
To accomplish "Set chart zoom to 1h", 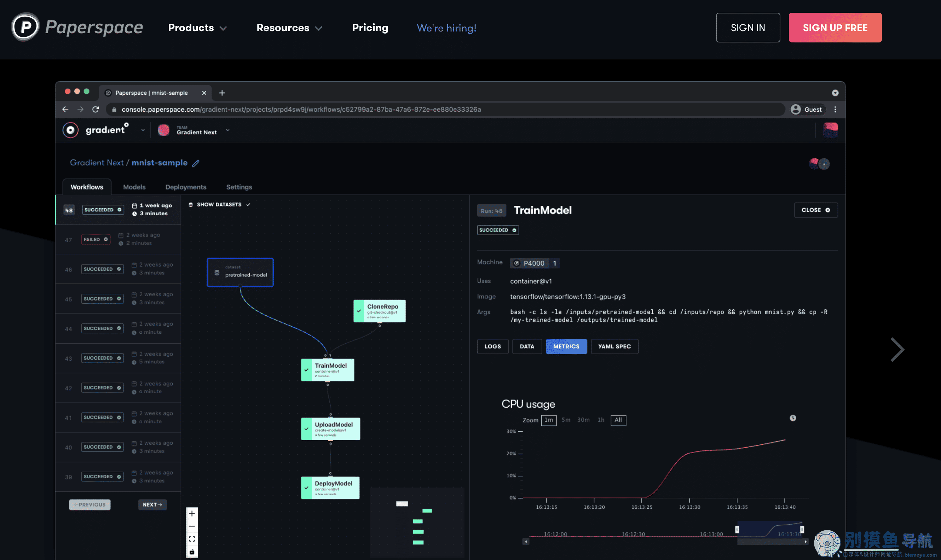I will coord(601,420).
